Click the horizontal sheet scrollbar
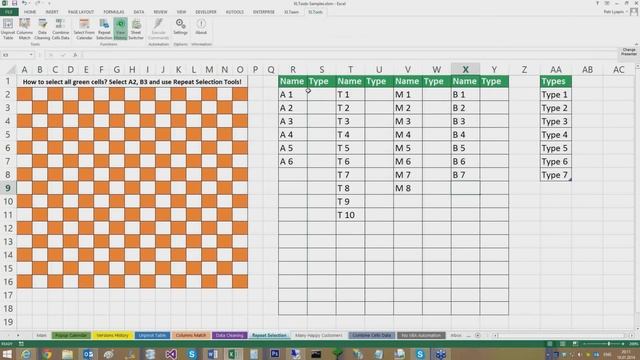This screenshot has width=640, height=360. point(563,336)
